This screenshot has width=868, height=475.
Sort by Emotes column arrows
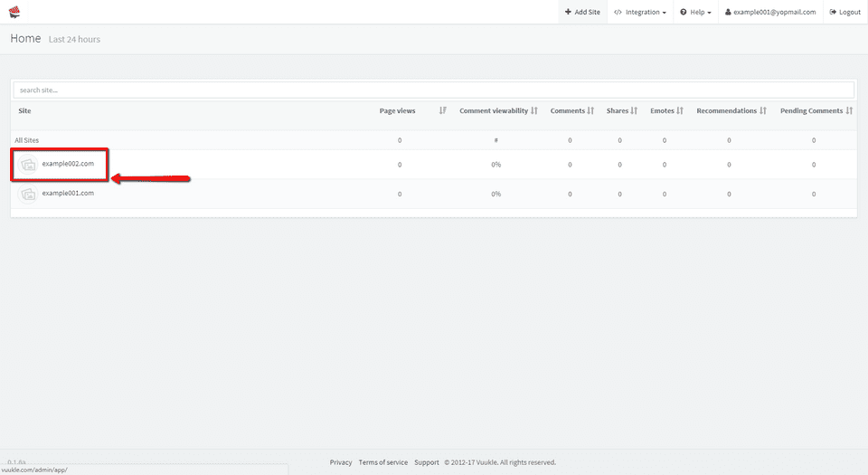pos(680,110)
